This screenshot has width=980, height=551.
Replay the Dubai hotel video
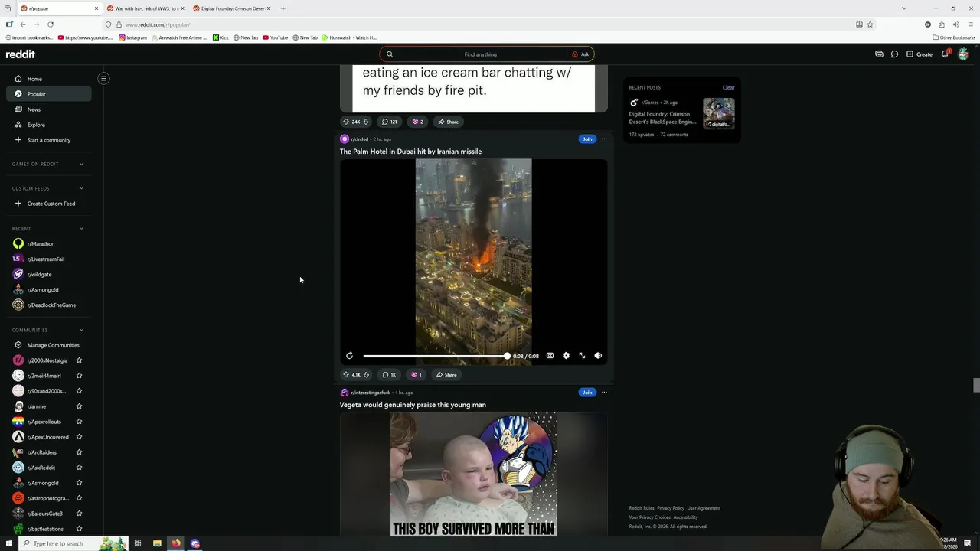(x=349, y=356)
